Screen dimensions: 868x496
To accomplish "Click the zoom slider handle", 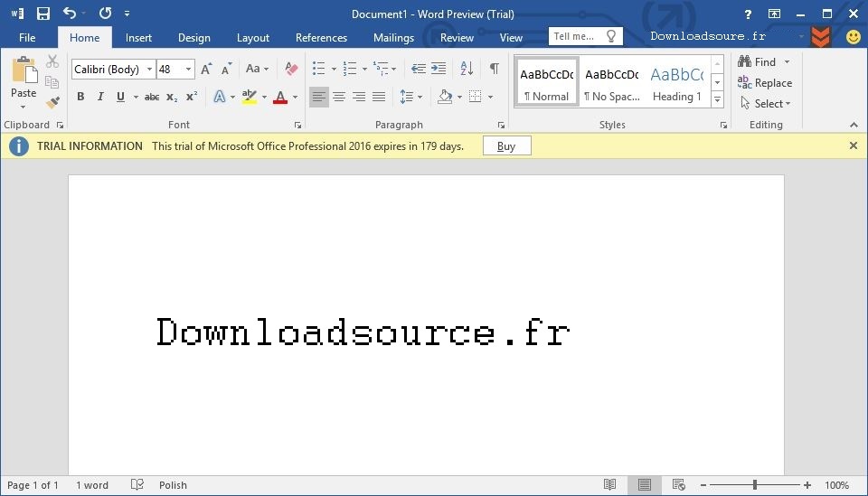I will (x=754, y=485).
